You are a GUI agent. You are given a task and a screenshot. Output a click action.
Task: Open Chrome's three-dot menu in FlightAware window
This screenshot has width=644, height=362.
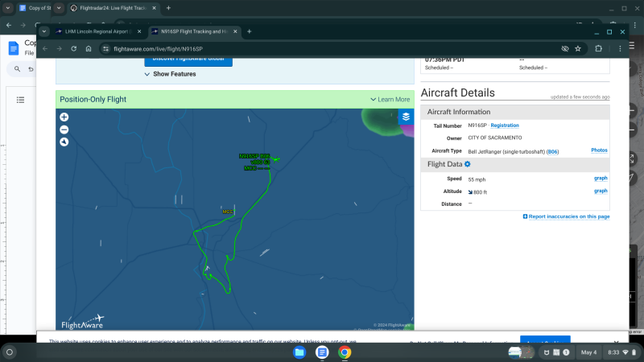coord(620,49)
